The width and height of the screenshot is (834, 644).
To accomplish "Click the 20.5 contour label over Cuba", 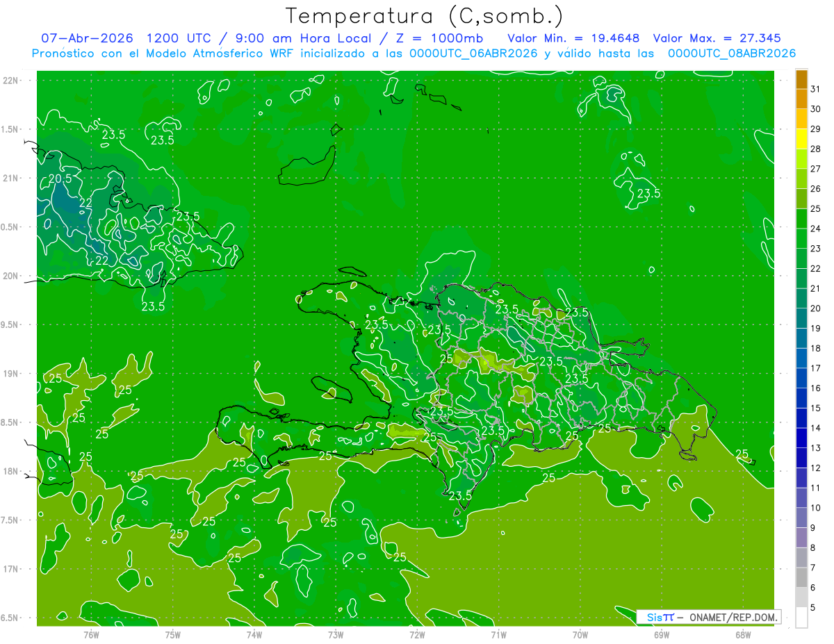I will coord(60,179).
